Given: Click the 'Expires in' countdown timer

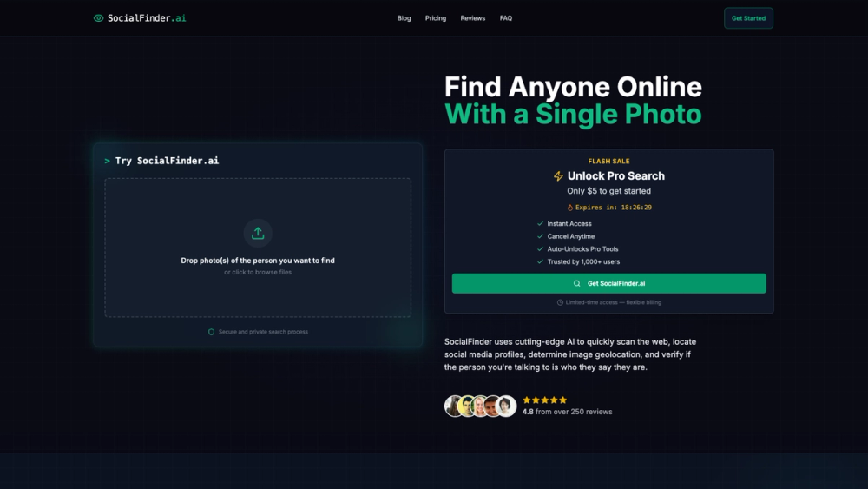Looking at the screenshot, I should click(x=614, y=208).
